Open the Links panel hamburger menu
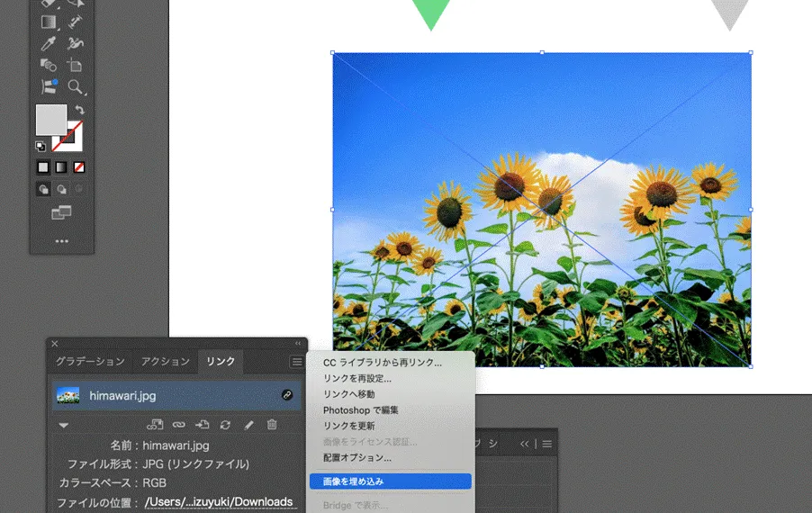812x513 pixels. (296, 362)
